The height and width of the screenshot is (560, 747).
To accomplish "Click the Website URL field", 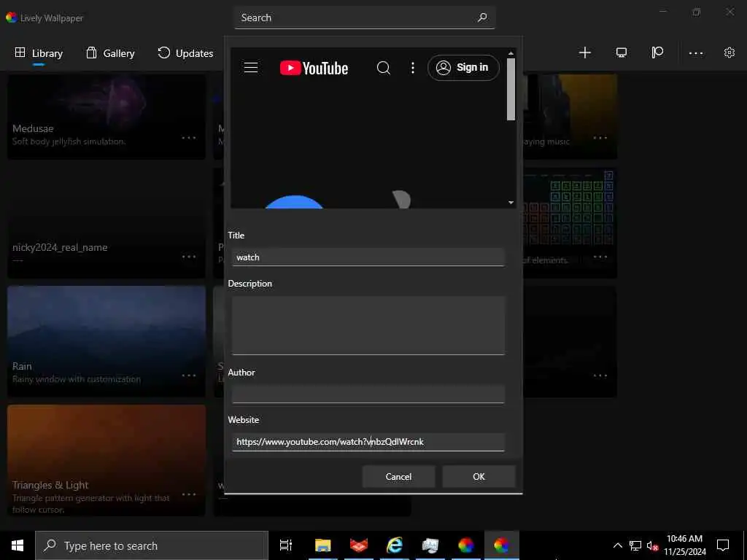I will tap(368, 442).
